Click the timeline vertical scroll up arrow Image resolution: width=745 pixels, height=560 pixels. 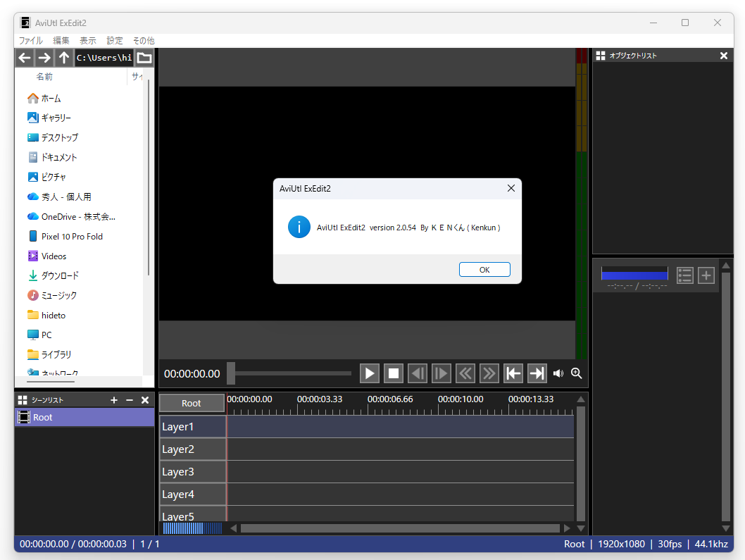(x=581, y=399)
